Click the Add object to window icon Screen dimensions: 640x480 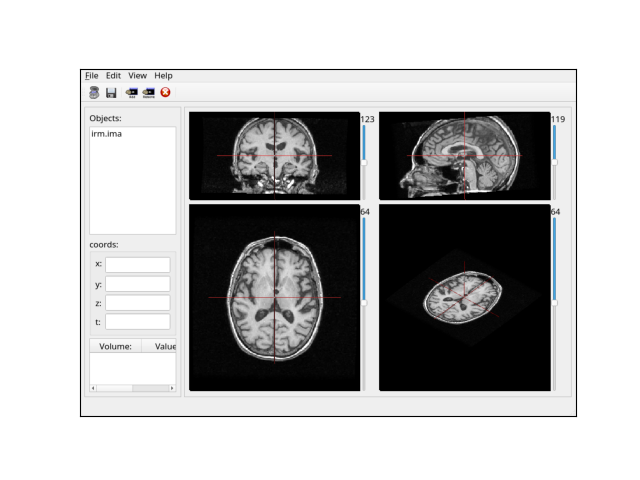131,93
